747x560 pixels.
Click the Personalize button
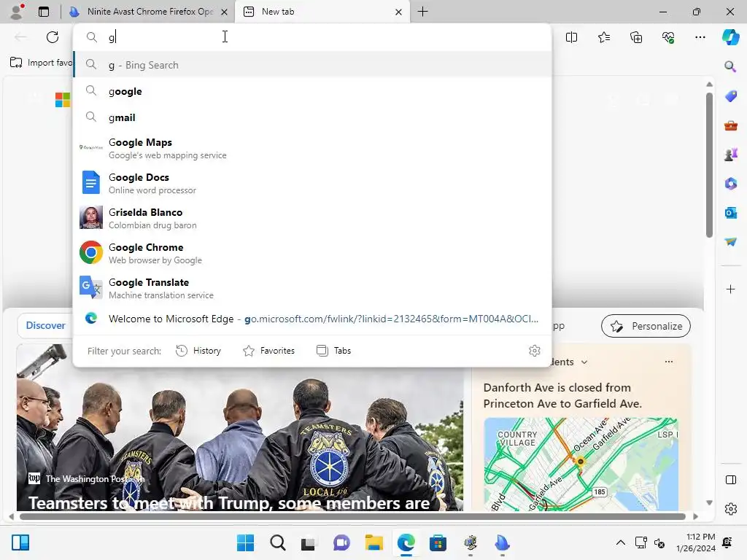[646, 326]
